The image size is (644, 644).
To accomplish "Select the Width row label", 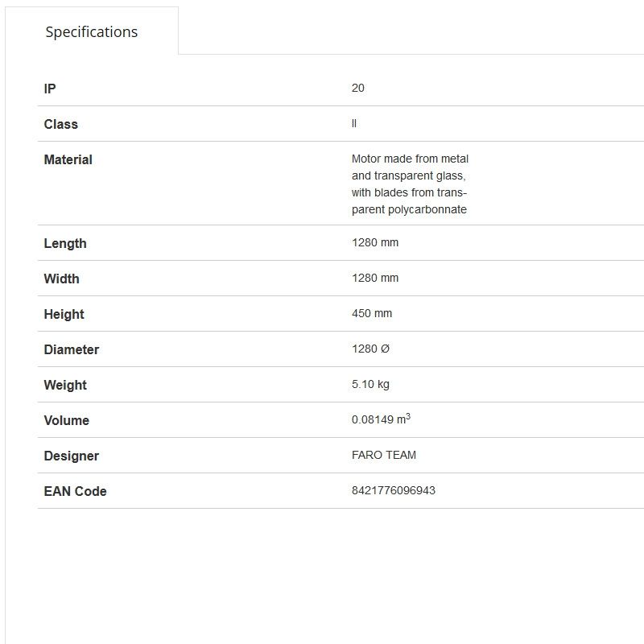I will coord(61,279).
